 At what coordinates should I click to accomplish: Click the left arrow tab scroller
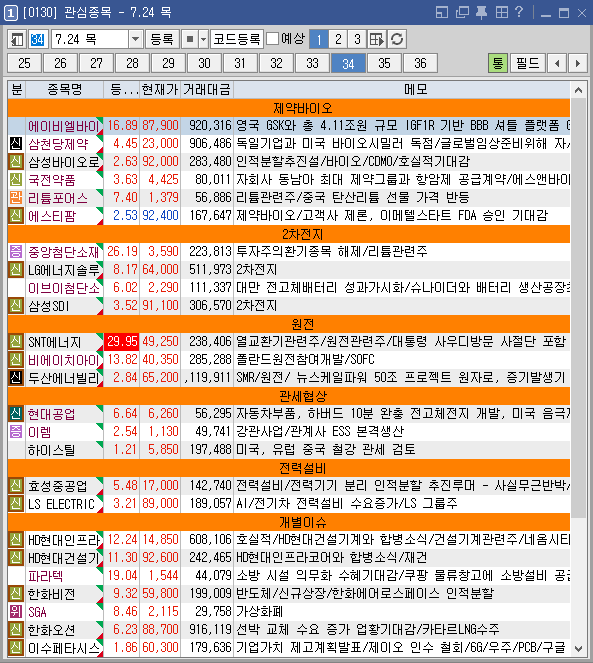pos(557,63)
